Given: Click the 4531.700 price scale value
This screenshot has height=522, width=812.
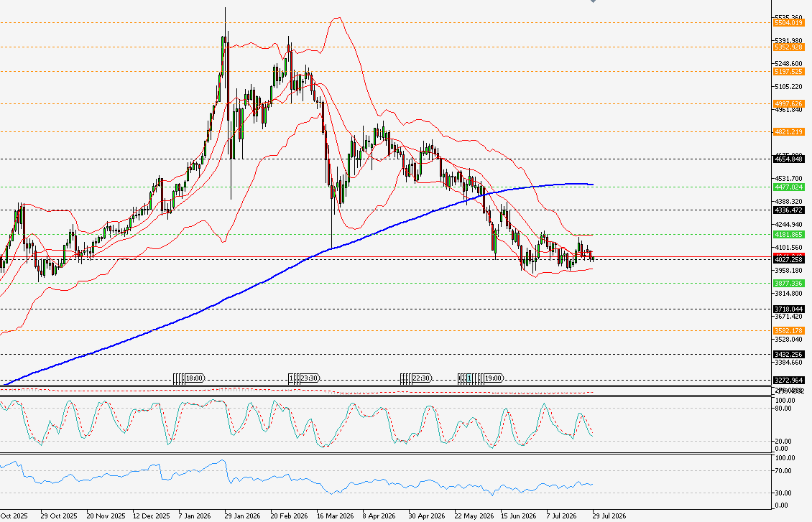Looking at the screenshot, I should coord(789,179).
